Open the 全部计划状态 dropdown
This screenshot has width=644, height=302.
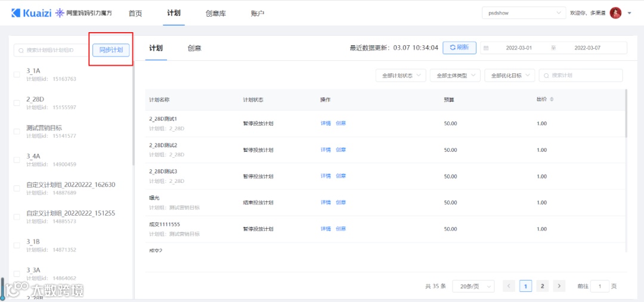pyautogui.click(x=401, y=76)
